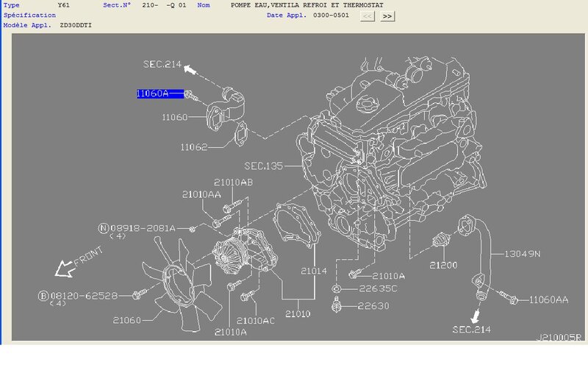Click the next page >> button
This screenshot has height=387, width=588.
click(x=387, y=15)
